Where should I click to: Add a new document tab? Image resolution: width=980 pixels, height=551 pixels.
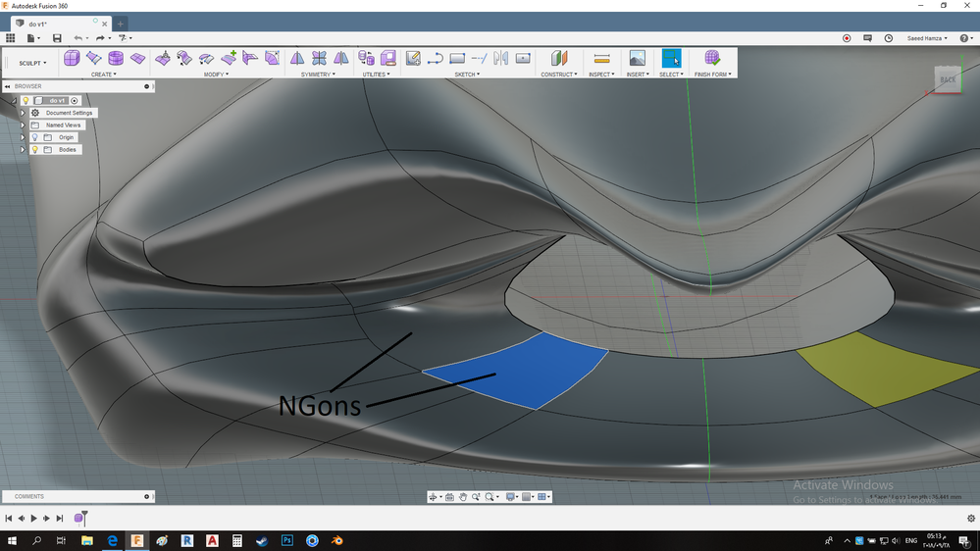tap(120, 24)
